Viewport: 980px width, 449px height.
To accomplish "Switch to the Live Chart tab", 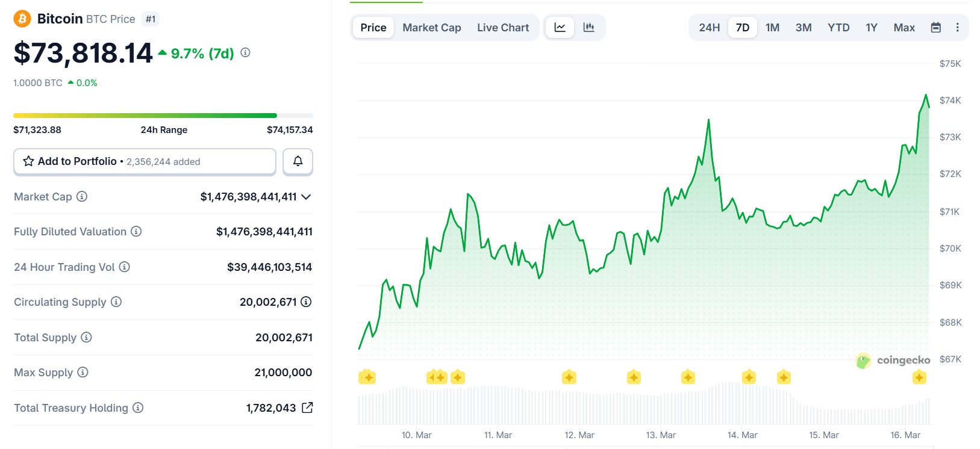I will 502,28.
